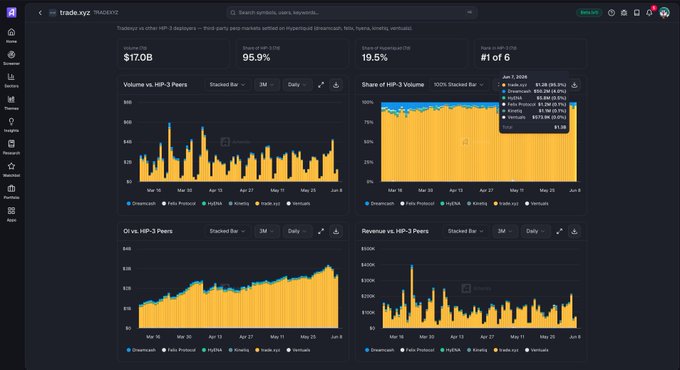Click the purple app logo in the sidebar

(12, 13)
